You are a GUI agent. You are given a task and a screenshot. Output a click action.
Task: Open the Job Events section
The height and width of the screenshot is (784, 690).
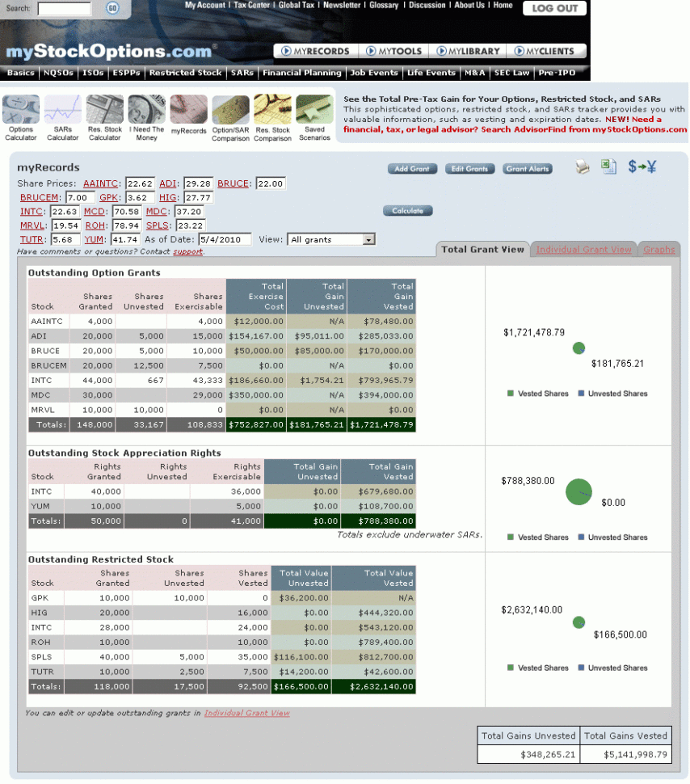point(374,73)
